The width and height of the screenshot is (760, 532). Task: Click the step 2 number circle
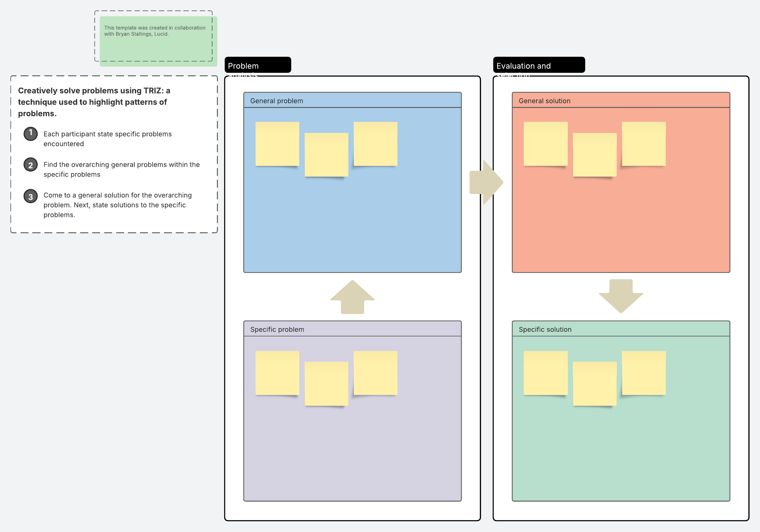coord(30,165)
